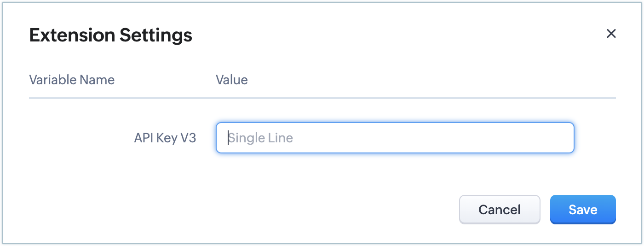Image resolution: width=644 pixels, height=246 pixels.
Task: Cancel the extension settings changes
Action: [x=500, y=210]
